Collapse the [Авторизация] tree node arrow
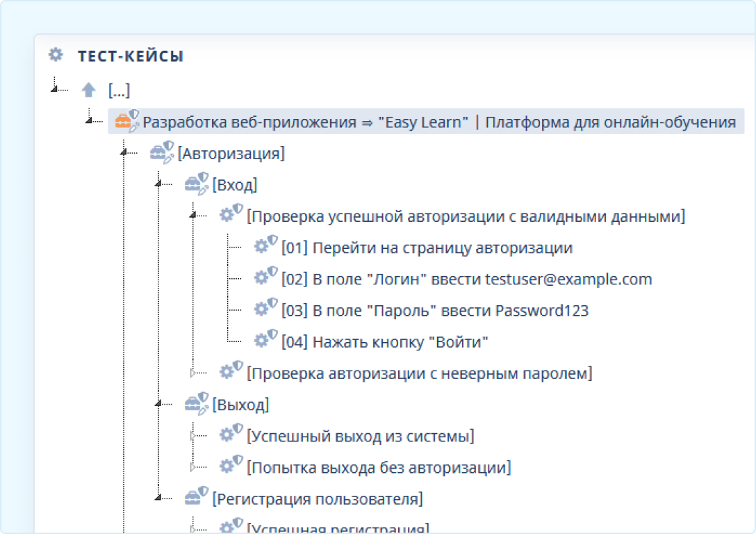The height and width of the screenshot is (534, 756). [124, 153]
